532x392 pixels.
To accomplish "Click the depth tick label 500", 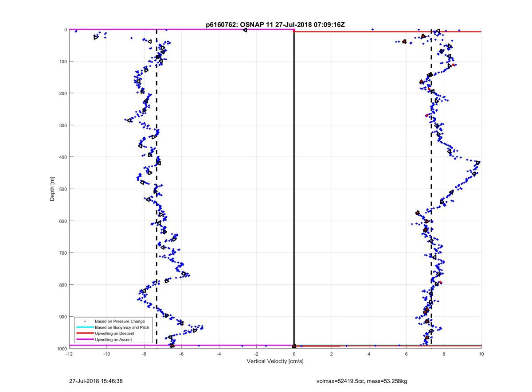I will (63, 189).
